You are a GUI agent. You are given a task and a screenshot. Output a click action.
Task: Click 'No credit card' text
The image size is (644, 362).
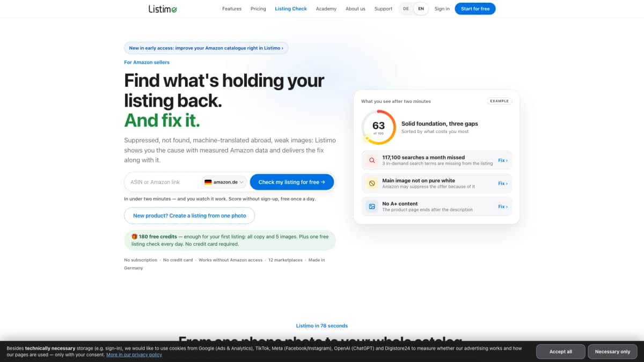[178, 260]
